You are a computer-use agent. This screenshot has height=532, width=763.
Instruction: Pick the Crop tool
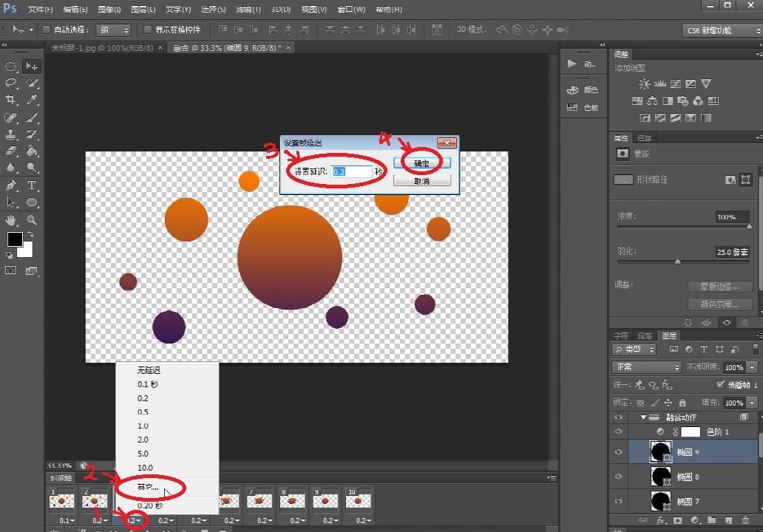pos(11,100)
